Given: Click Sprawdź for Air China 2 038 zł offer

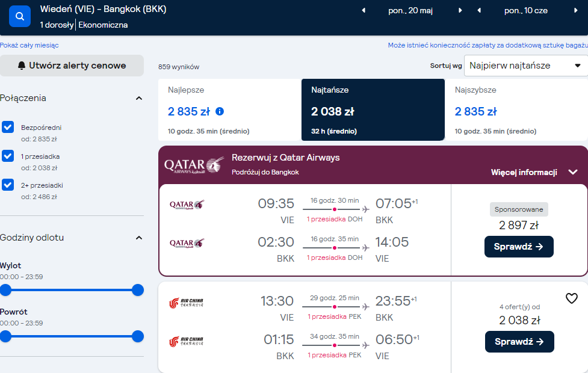Looking at the screenshot, I should click(x=519, y=342).
